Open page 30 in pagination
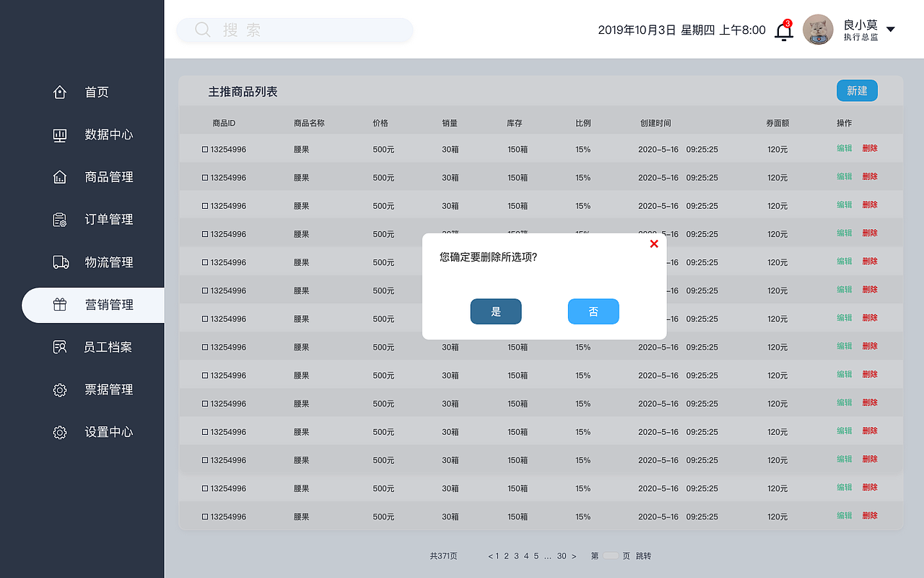The image size is (924, 578). coord(562,556)
